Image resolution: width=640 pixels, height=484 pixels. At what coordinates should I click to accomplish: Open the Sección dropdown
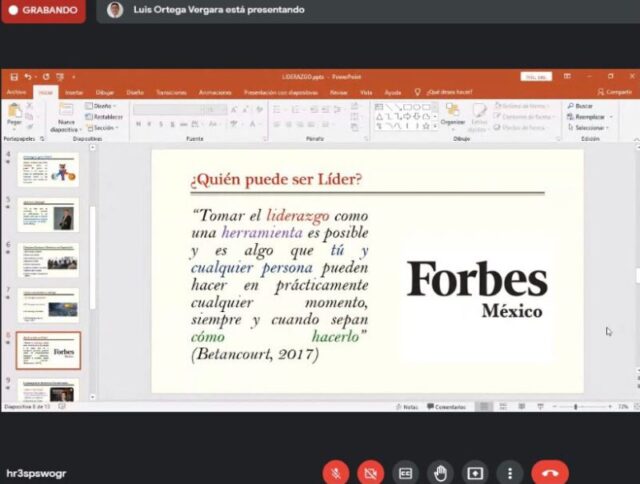(102, 128)
